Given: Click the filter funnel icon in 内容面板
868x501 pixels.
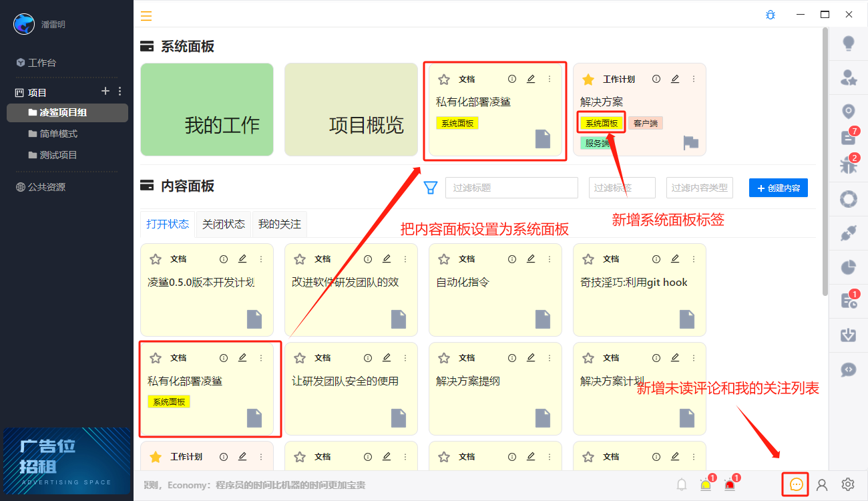Looking at the screenshot, I should point(431,188).
